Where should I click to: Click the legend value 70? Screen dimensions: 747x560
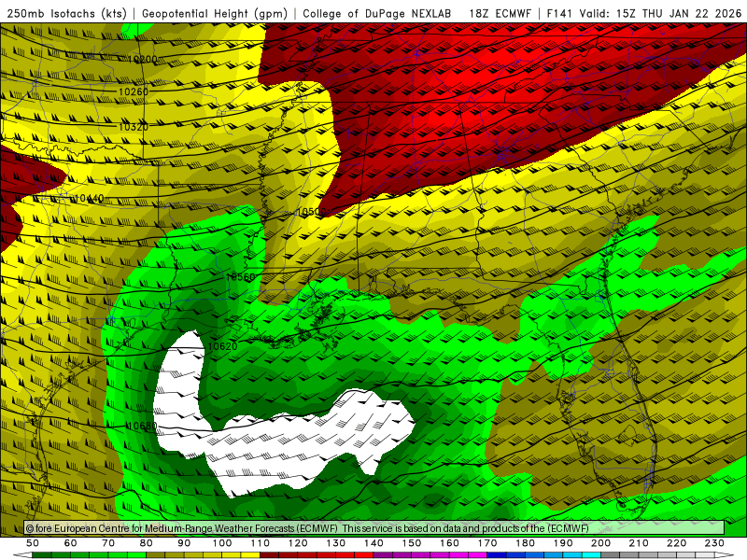(x=108, y=543)
